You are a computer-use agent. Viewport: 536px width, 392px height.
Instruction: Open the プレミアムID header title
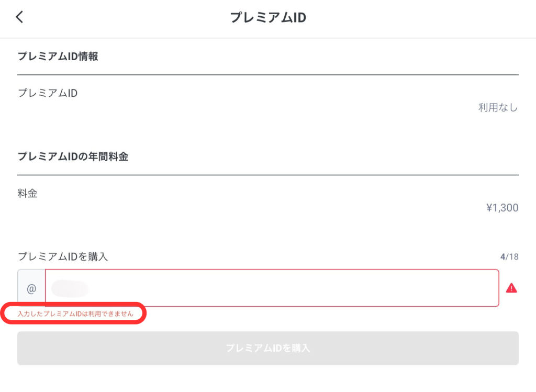267,17
